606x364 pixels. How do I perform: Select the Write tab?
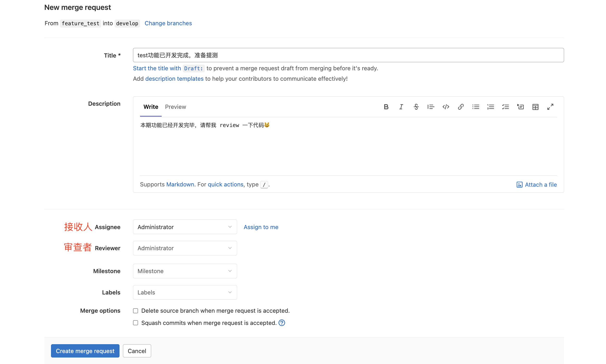(x=151, y=107)
